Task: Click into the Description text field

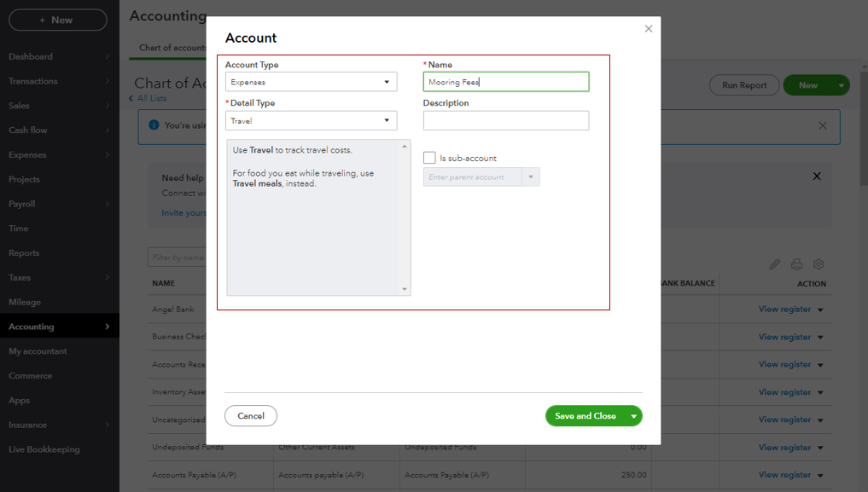Action: (x=505, y=121)
